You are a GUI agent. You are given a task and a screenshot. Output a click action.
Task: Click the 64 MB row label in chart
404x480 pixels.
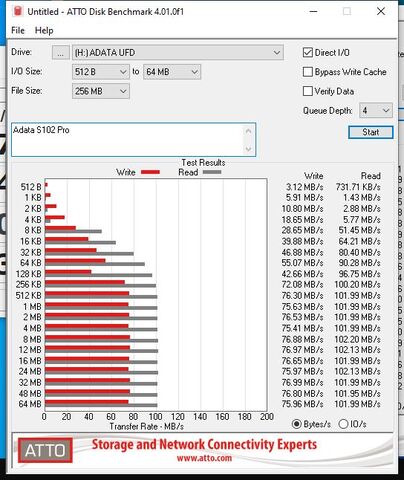(x=30, y=404)
